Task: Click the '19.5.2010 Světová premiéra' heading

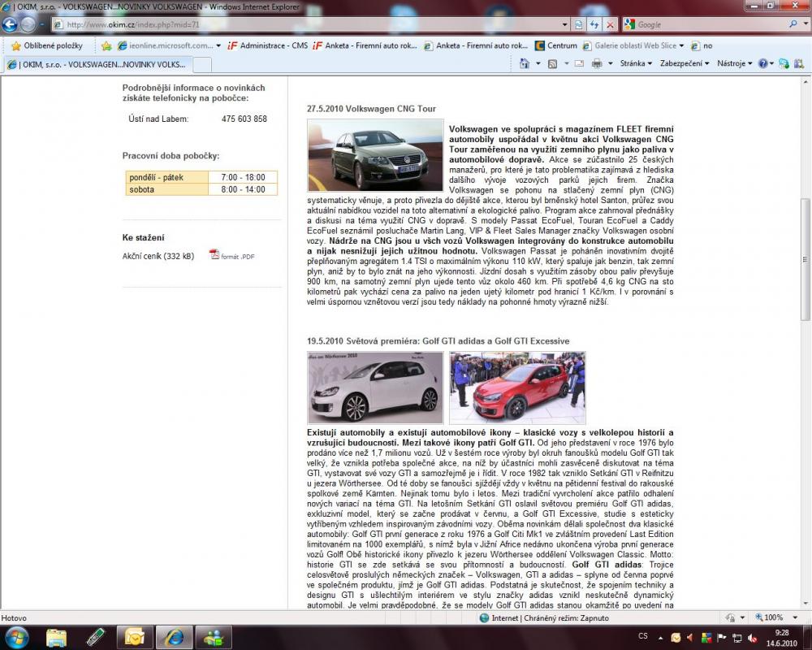Action: pyautogui.click(x=438, y=341)
